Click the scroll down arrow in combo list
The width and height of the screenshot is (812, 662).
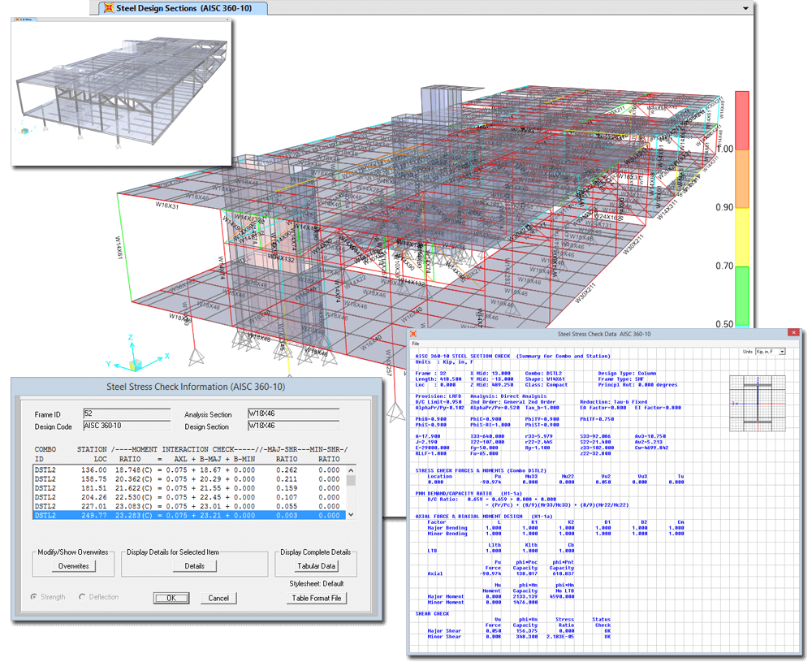(x=351, y=515)
